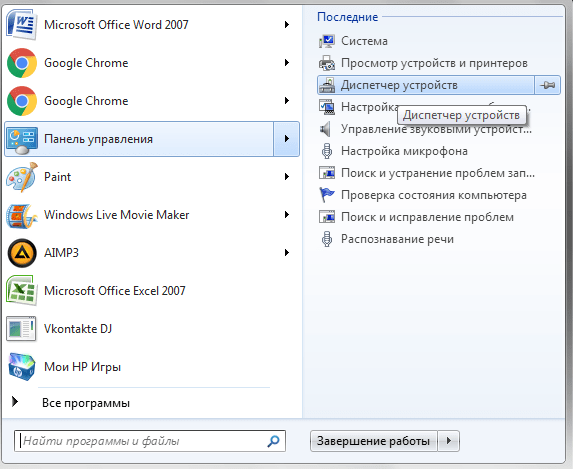Pin Диспетчер устройств with the pushpin icon
The image size is (573, 469).
[x=547, y=85]
